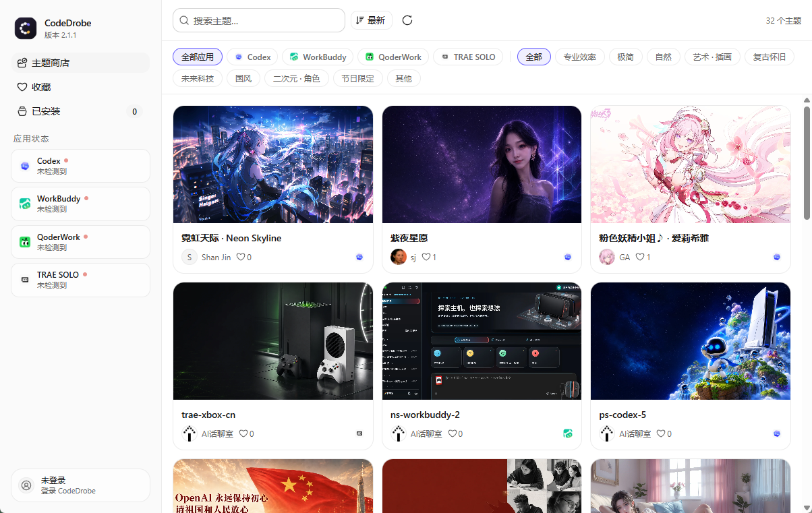Click the refresh icon beside the sort button
Screen dimensions: 812x513
click(x=407, y=20)
